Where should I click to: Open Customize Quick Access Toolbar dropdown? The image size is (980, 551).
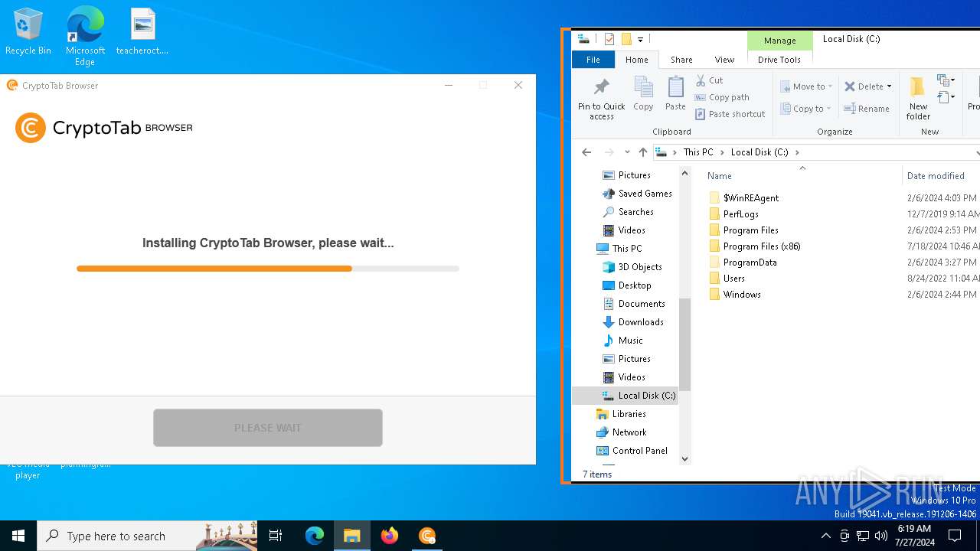point(640,40)
